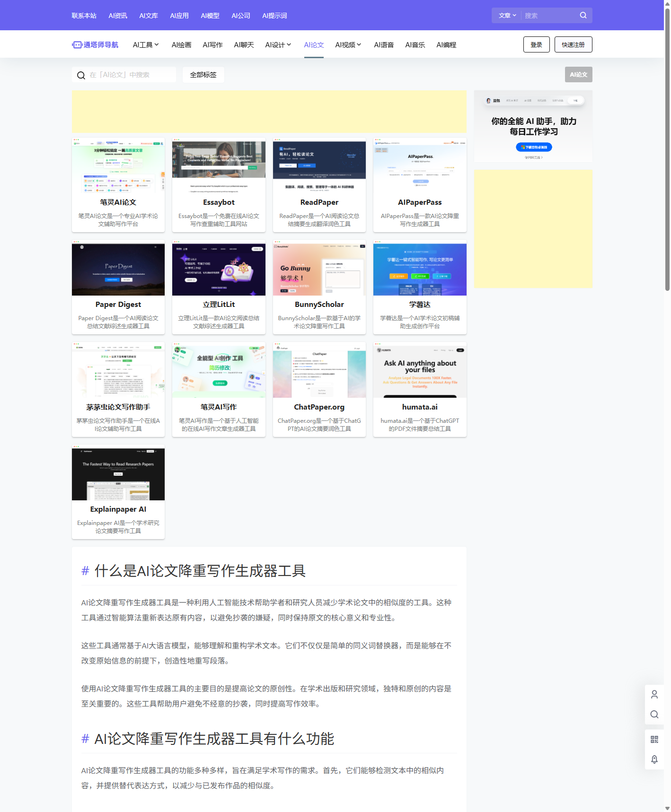This screenshot has height=812, width=671.
Task: Open the 笔灵AI写作 card thumbnail
Action: 219,370
